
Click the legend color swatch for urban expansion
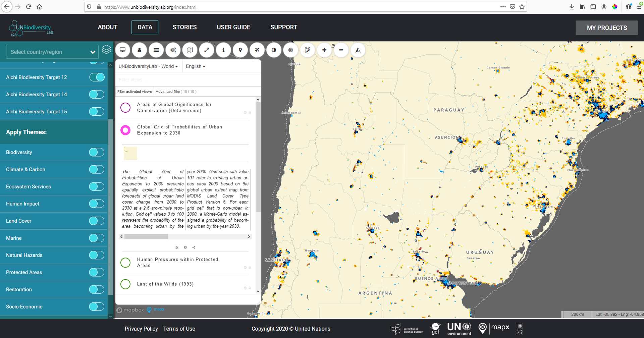pyautogui.click(x=130, y=153)
